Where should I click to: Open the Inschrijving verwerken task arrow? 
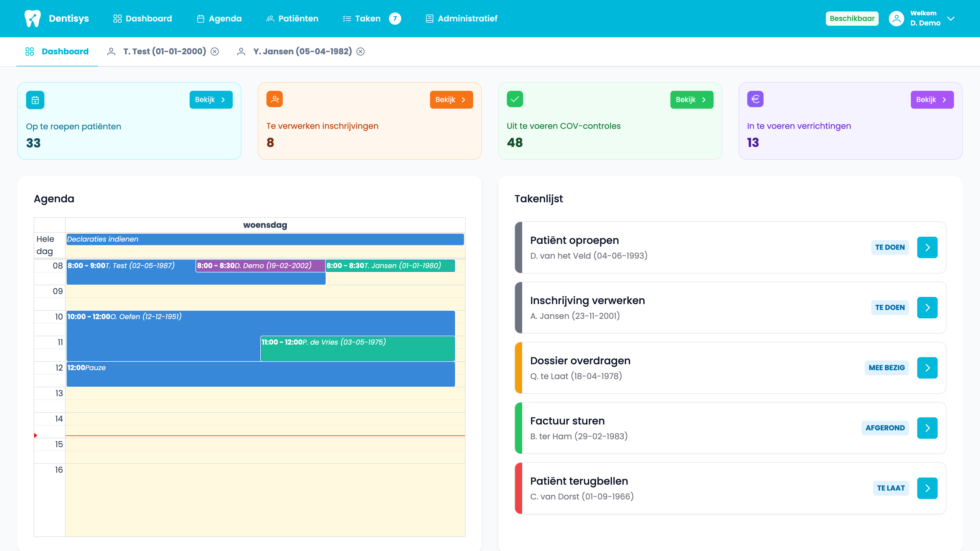tap(927, 308)
